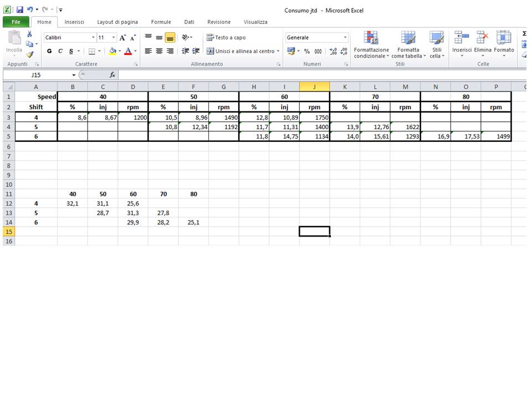Open Carattere dialog launcher

click(x=136, y=64)
